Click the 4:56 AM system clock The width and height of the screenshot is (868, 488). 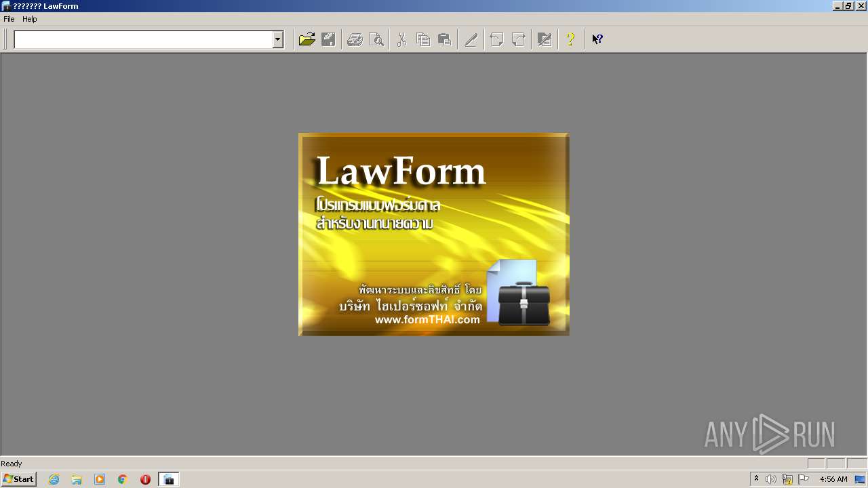click(x=833, y=479)
